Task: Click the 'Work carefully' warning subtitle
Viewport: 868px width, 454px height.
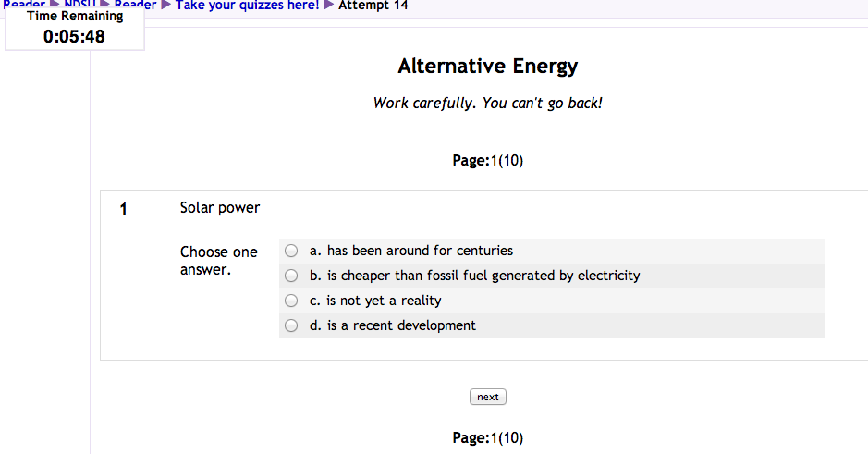Action: click(487, 103)
